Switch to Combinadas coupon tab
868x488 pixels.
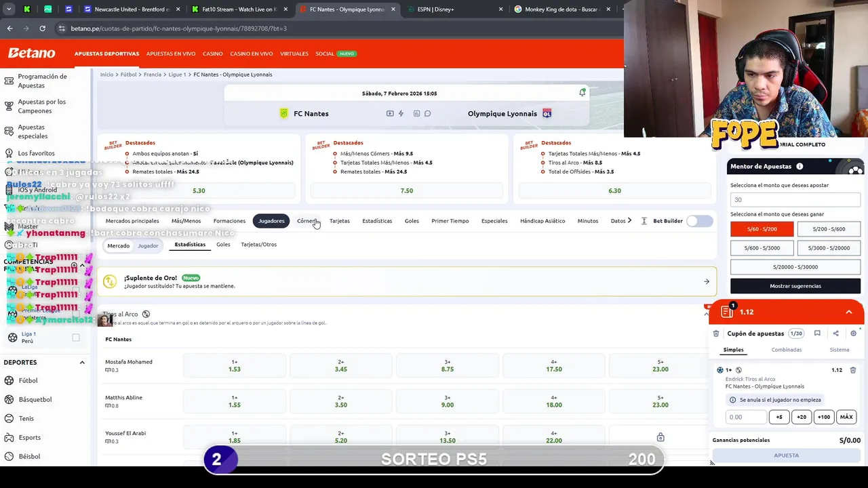click(786, 350)
